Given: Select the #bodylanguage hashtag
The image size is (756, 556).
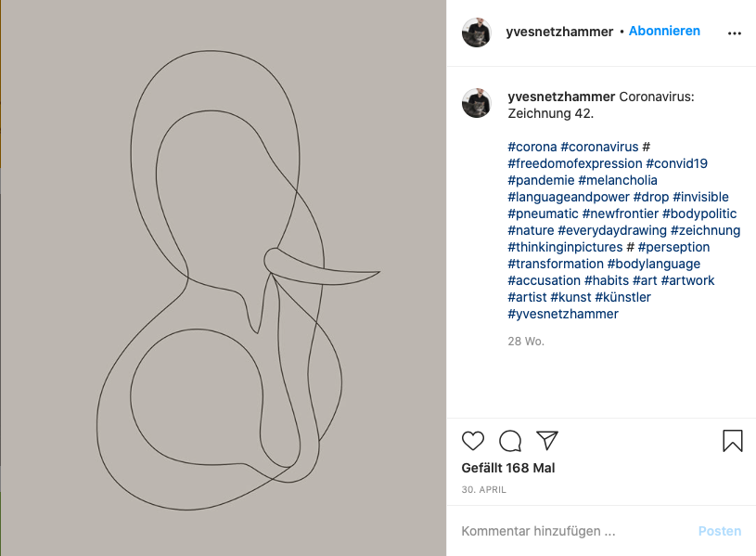Looking at the screenshot, I should coord(654,264).
